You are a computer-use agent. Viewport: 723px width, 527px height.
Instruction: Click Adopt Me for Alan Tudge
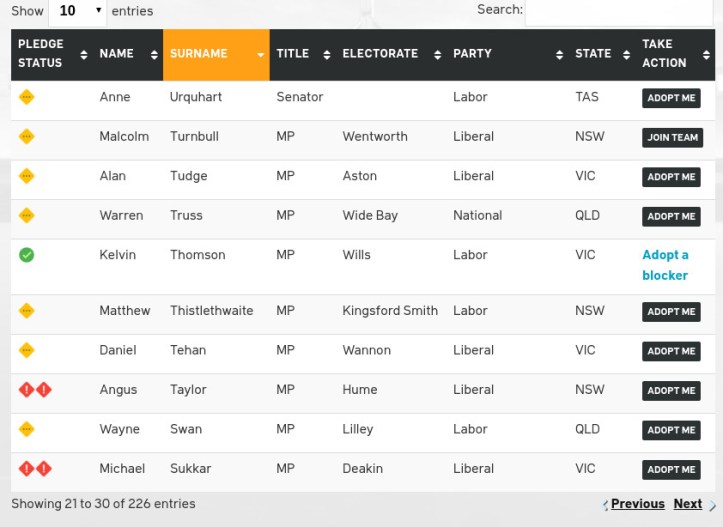point(671,177)
